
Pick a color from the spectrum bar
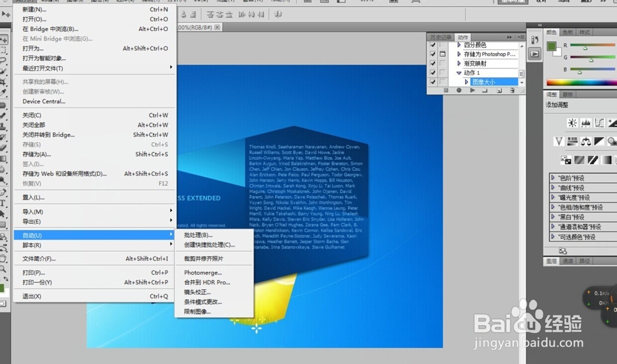tap(582, 83)
